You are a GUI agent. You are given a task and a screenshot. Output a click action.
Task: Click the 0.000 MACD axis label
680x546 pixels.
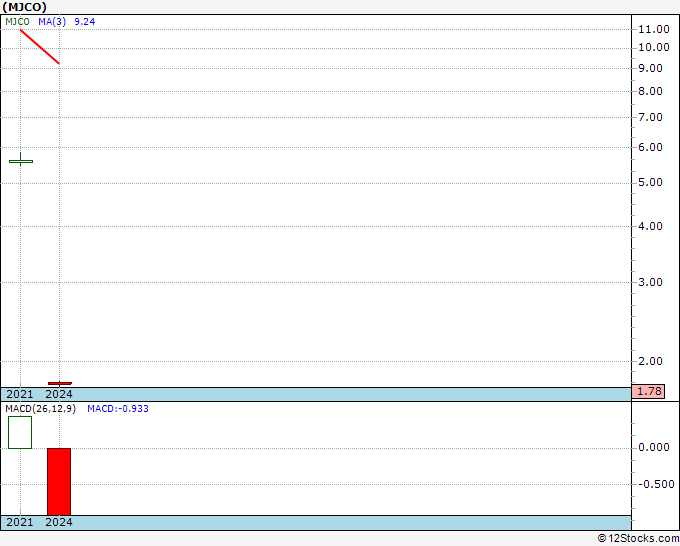click(x=654, y=448)
